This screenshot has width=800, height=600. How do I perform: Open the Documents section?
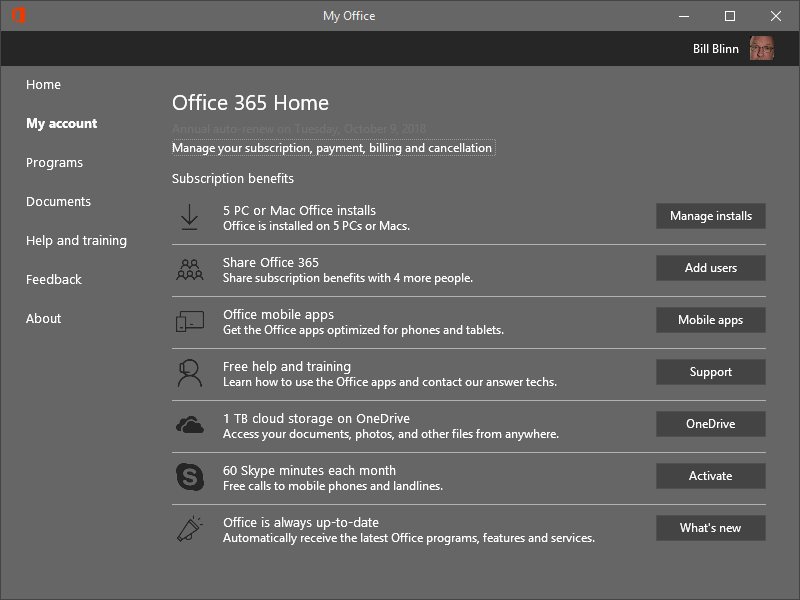(59, 202)
